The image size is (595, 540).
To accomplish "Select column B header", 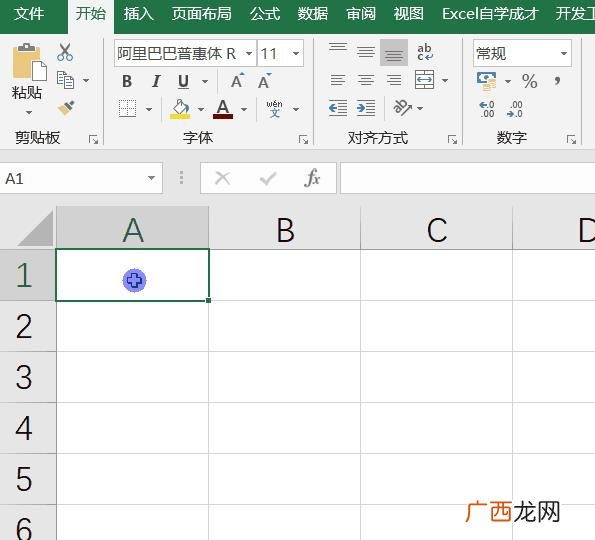I will [x=285, y=228].
